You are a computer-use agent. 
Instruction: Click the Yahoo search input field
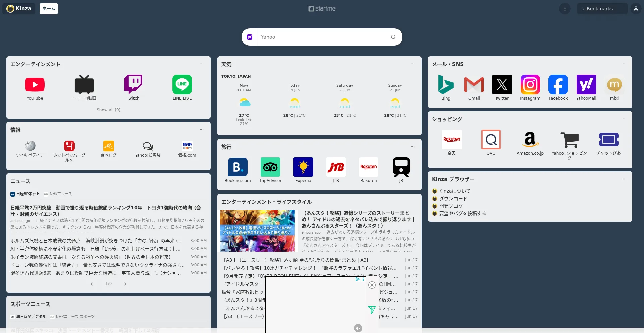322,37
